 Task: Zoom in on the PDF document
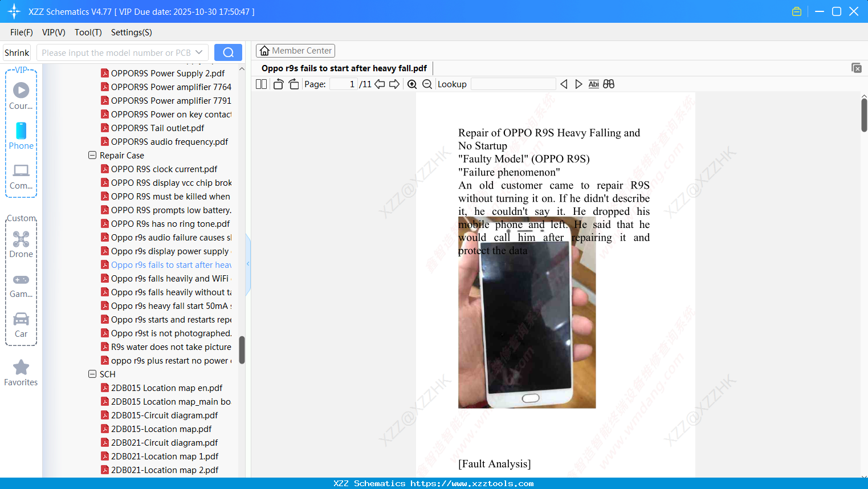tap(412, 84)
